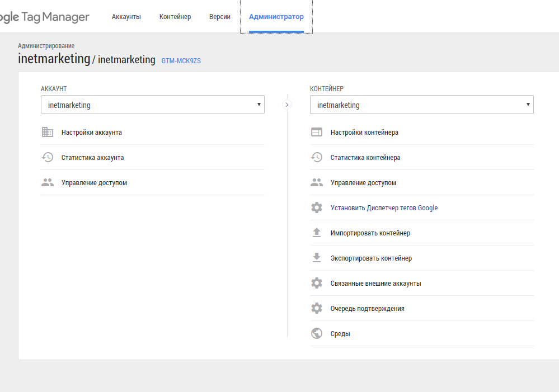Select the Администратор tab
The width and height of the screenshot is (559, 392).
pos(276,17)
